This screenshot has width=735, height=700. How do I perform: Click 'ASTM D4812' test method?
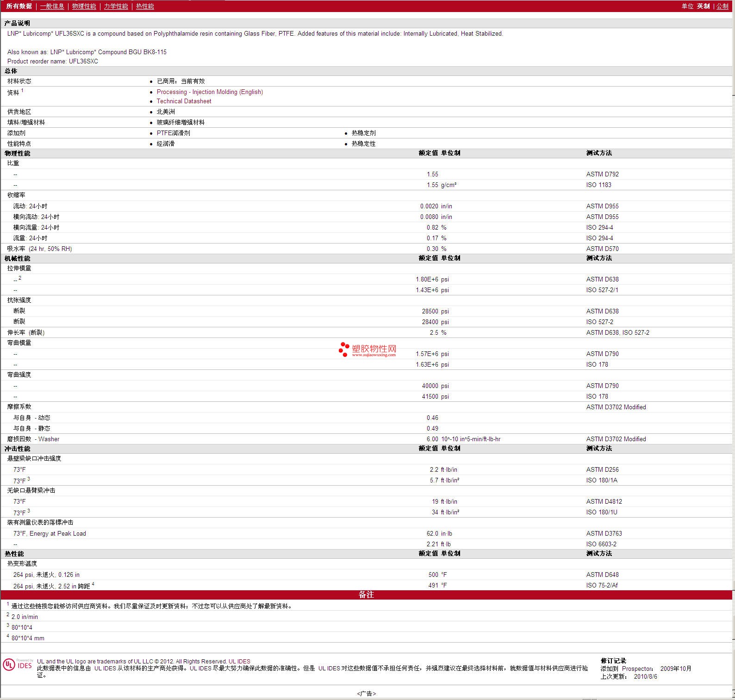click(604, 501)
